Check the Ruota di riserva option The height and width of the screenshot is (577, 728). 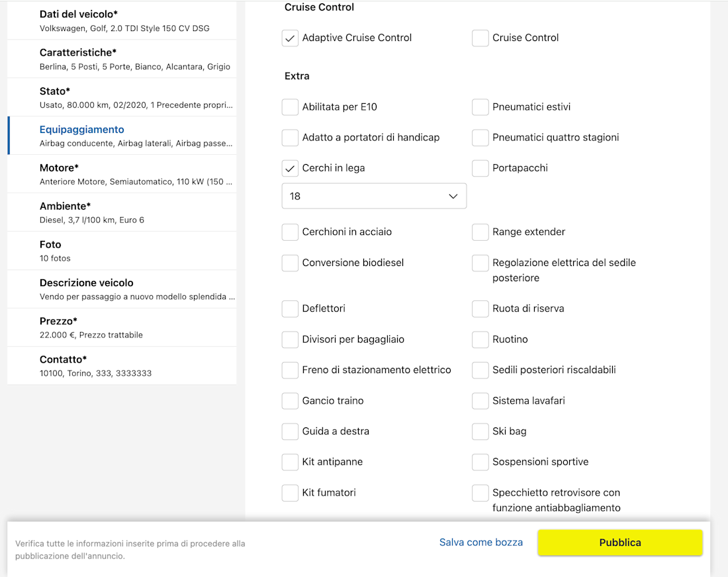[x=480, y=309]
